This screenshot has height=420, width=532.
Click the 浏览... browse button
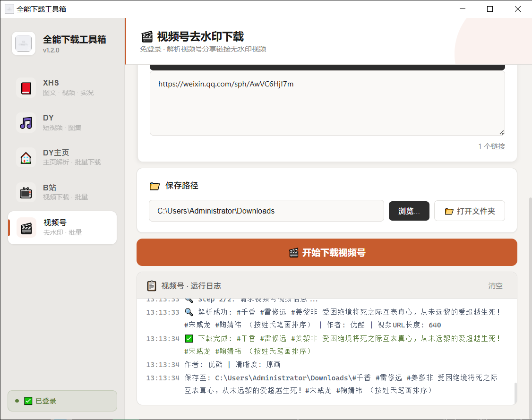tap(409, 211)
